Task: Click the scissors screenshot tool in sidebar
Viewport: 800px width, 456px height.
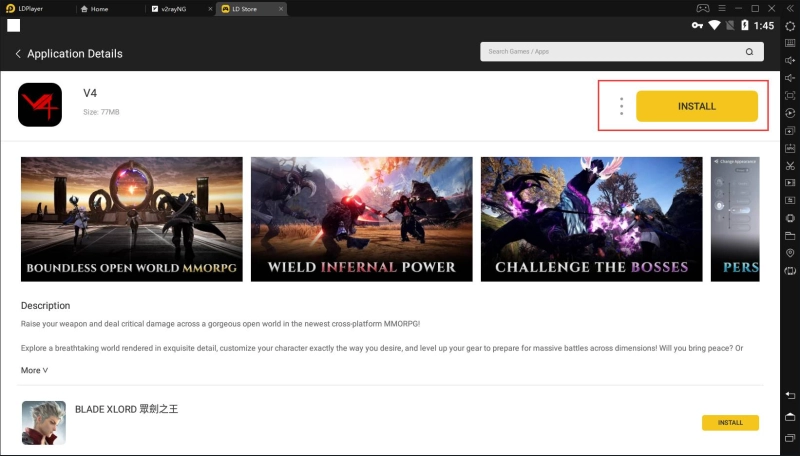Action: point(790,165)
